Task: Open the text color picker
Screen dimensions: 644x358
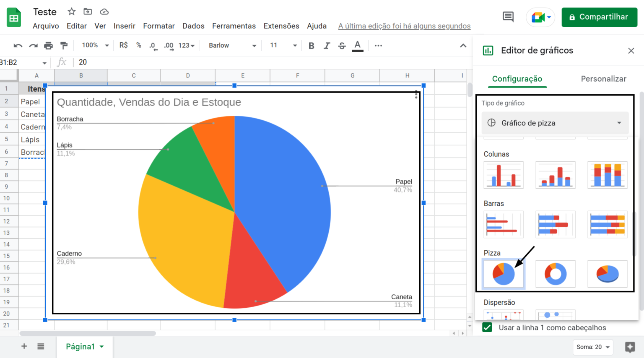Action: tap(357, 46)
